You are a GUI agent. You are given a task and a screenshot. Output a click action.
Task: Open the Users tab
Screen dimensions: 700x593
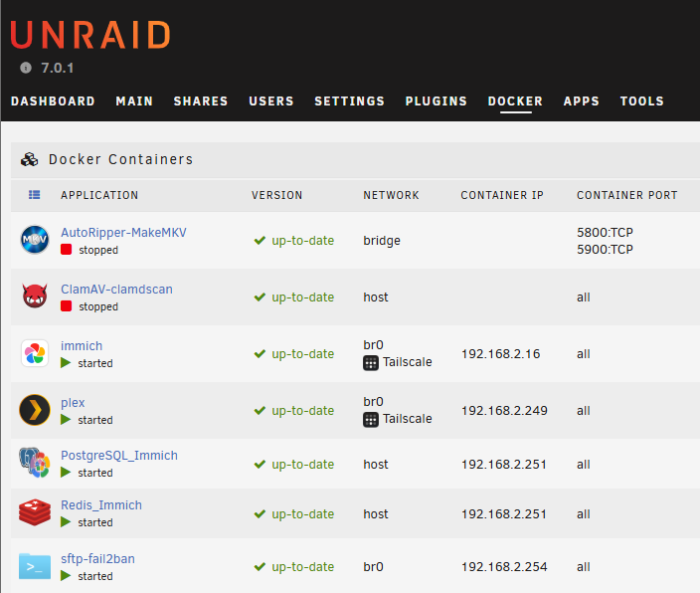[x=271, y=101]
